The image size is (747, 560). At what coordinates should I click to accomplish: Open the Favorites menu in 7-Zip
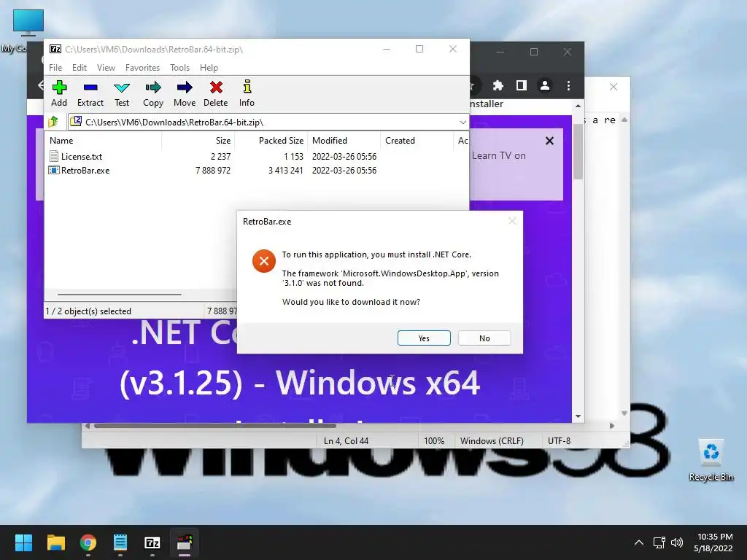(x=142, y=68)
